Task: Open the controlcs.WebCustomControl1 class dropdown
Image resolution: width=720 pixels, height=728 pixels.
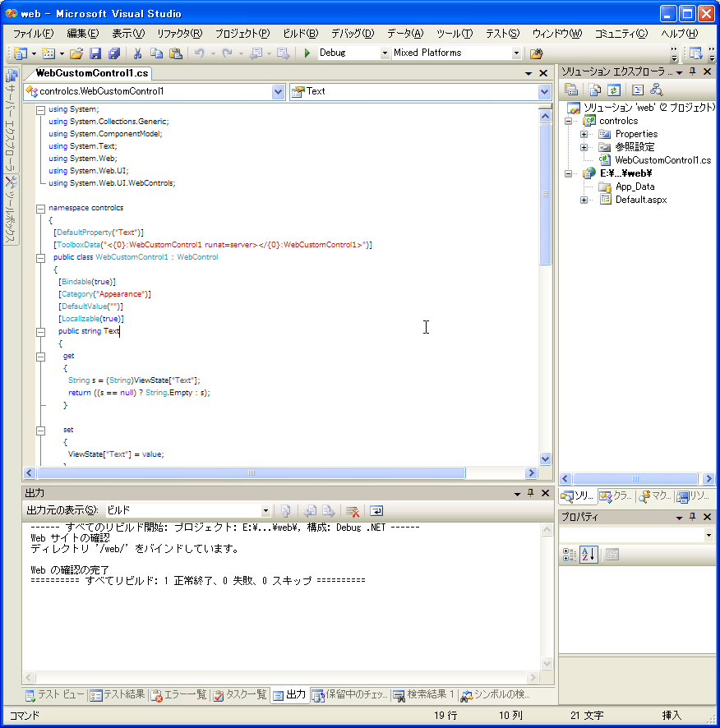Action: point(278,91)
